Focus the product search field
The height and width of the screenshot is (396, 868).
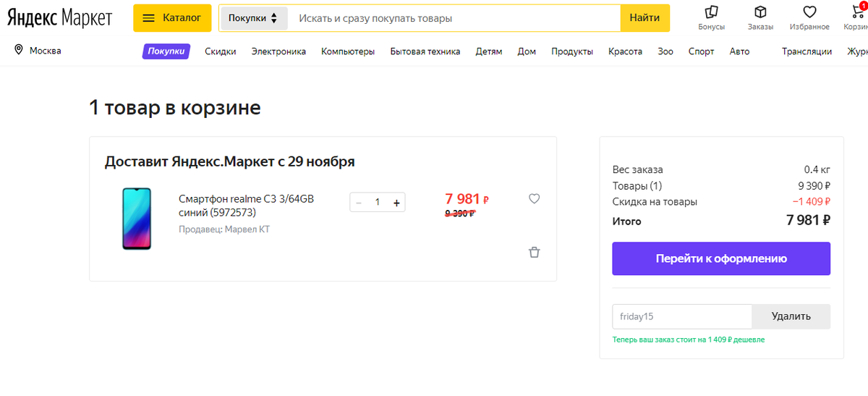tap(454, 18)
